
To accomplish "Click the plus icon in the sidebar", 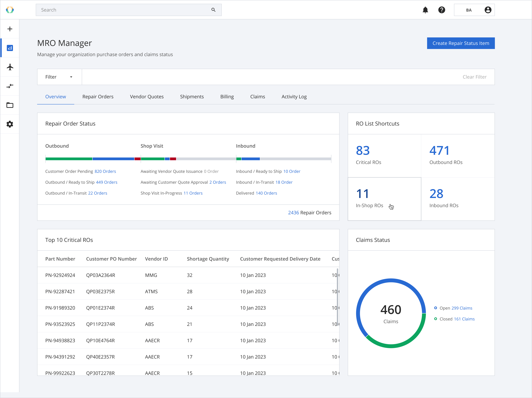I will click(x=10, y=29).
